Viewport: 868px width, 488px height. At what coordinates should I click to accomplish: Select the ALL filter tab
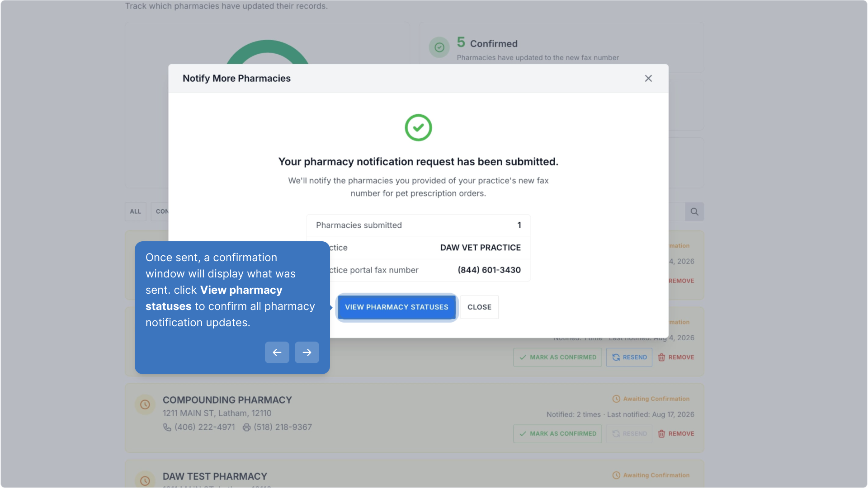pos(136,211)
